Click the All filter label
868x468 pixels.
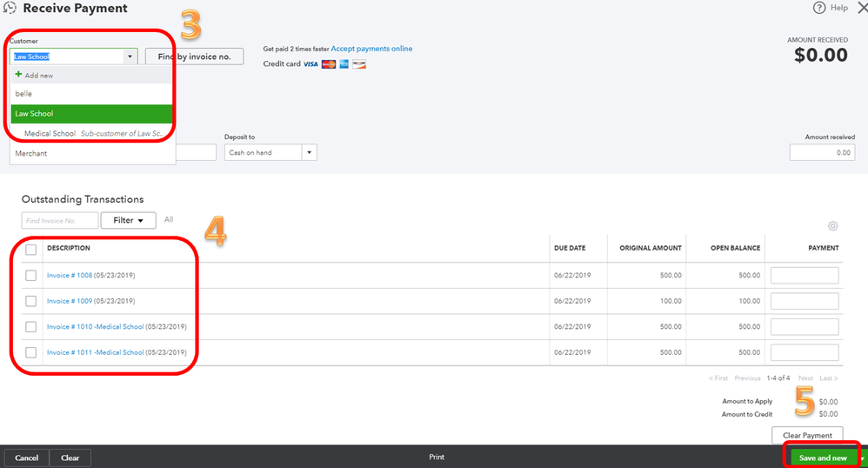pos(169,220)
